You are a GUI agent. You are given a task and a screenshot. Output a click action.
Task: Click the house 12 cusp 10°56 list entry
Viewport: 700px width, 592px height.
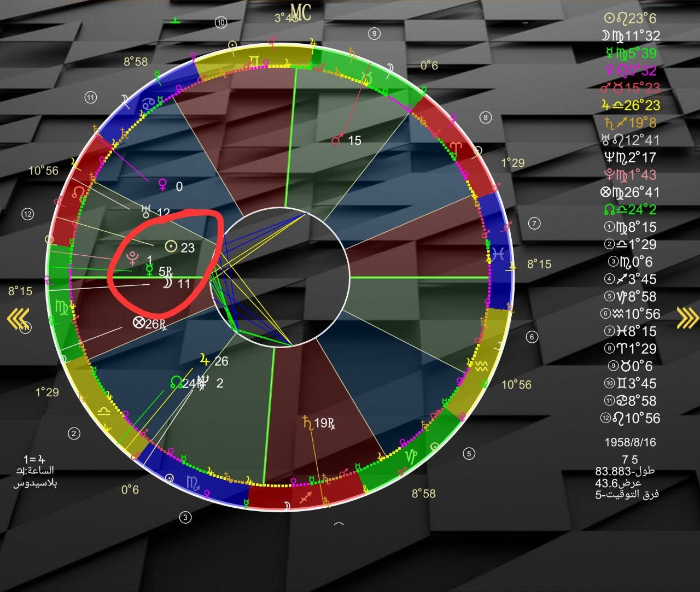point(629,418)
